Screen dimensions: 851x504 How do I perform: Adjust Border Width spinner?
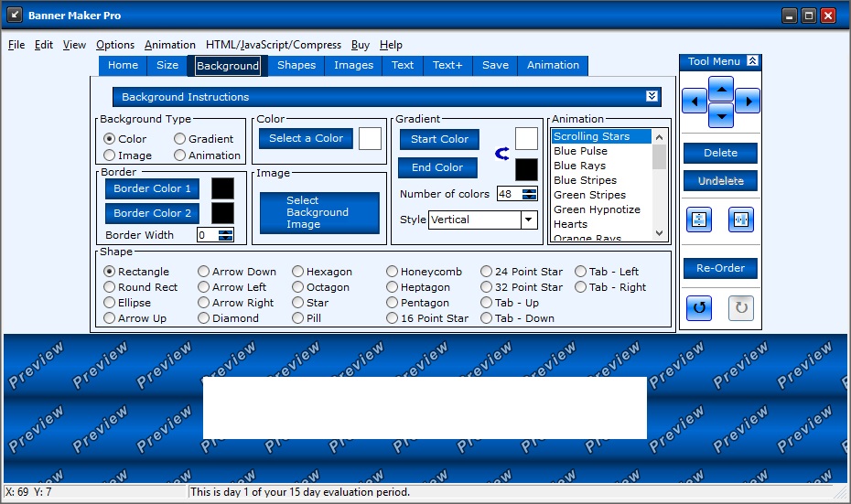[226, 235]
